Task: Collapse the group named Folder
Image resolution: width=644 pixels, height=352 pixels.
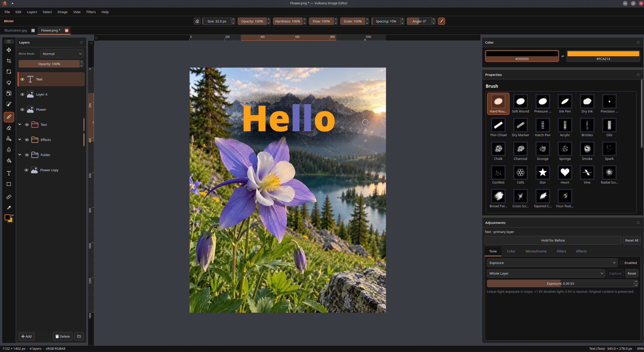Action: tap(20, 155)
